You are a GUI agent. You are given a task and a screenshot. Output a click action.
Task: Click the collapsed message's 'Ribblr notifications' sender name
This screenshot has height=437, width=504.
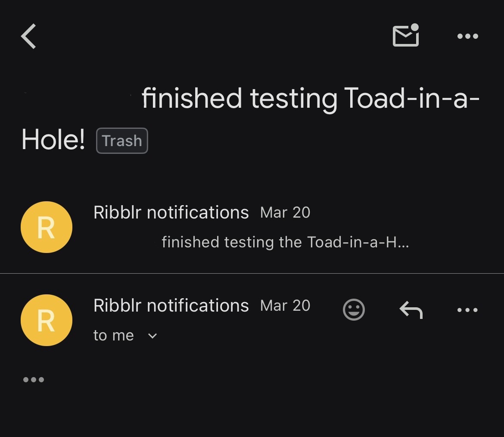tap(171, 212)
